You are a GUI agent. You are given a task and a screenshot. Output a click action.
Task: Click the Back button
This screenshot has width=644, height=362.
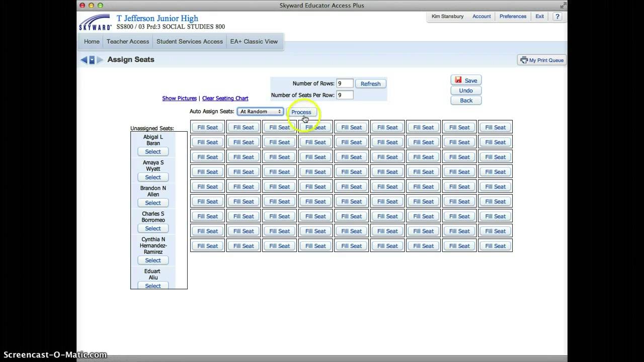click(x=466, y=101)
